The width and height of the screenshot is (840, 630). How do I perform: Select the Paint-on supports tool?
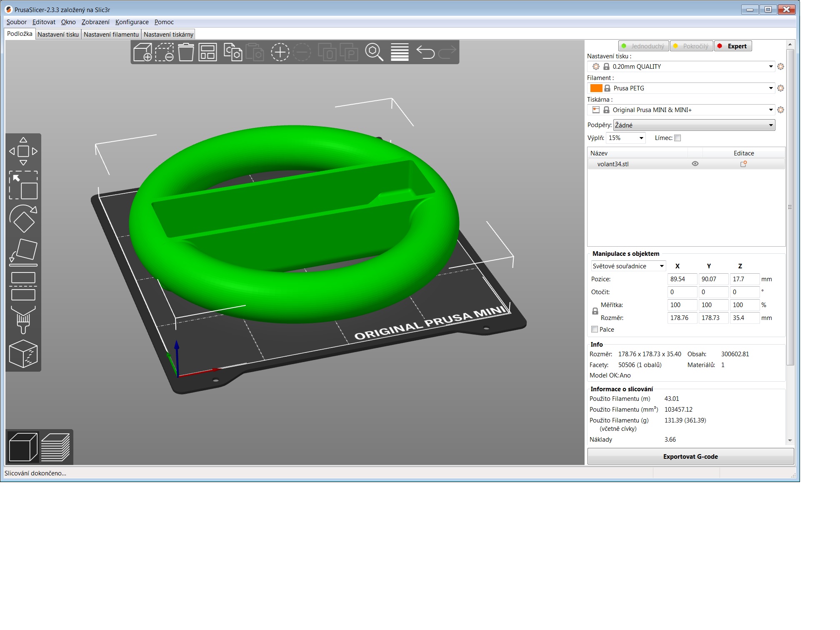[23, 320]
